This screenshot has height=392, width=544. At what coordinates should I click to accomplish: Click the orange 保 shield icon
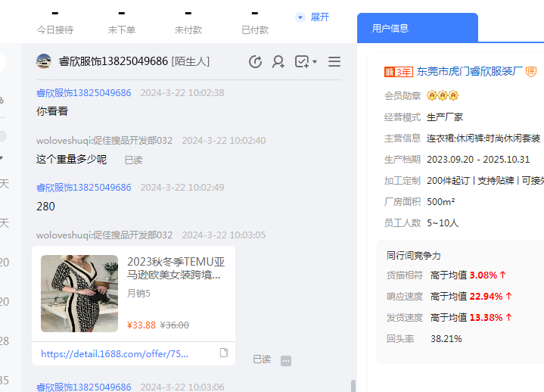[531, 72]
